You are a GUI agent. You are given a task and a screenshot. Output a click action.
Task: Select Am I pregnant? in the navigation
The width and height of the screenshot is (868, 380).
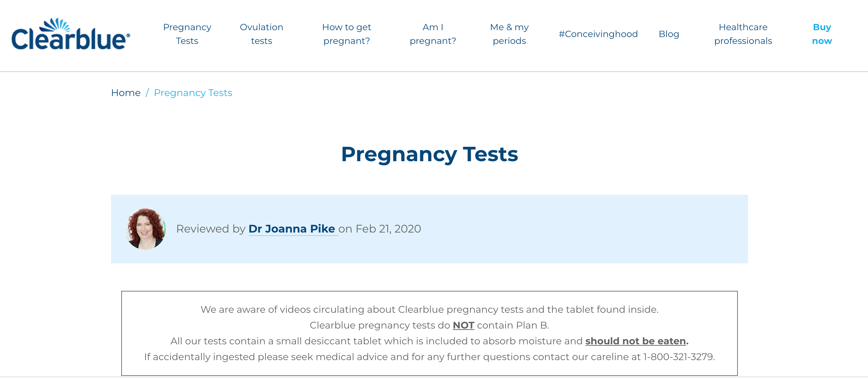point(433,34)
